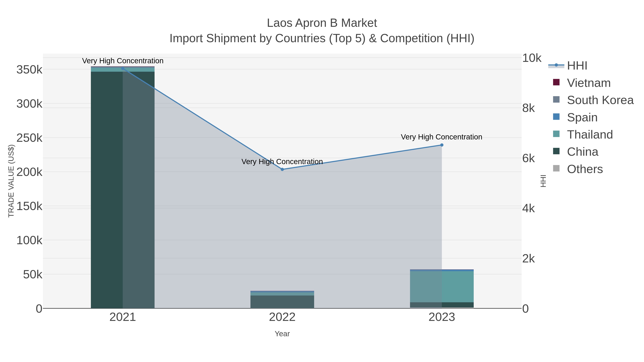Select the 2022 China bar segment
Screen dimensions: 644x362
tap(282, 302)
